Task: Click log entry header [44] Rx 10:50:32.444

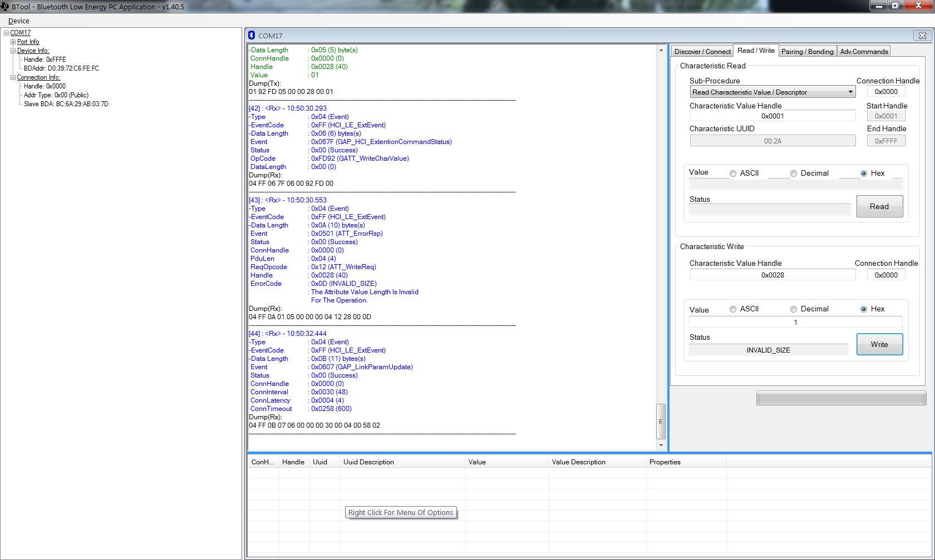Action: (288, 334)
